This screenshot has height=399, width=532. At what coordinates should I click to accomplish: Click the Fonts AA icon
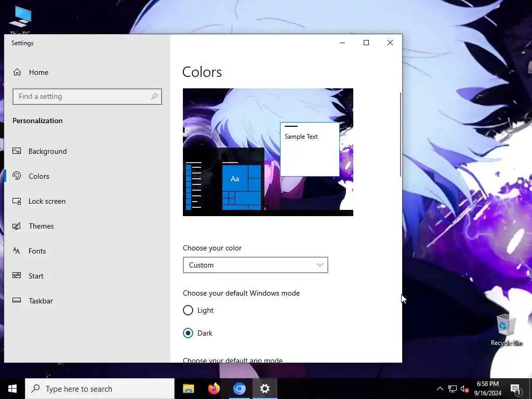tap(17, 251)
